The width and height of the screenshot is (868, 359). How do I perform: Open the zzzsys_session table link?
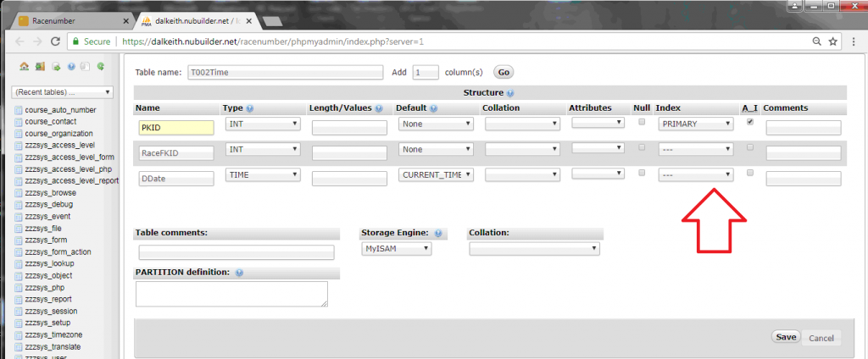51,312
